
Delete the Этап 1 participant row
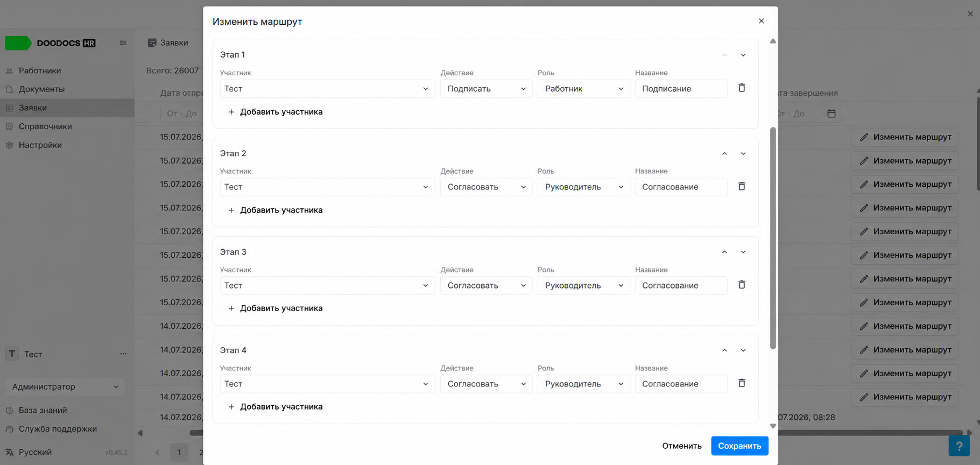tap(742, 88)
